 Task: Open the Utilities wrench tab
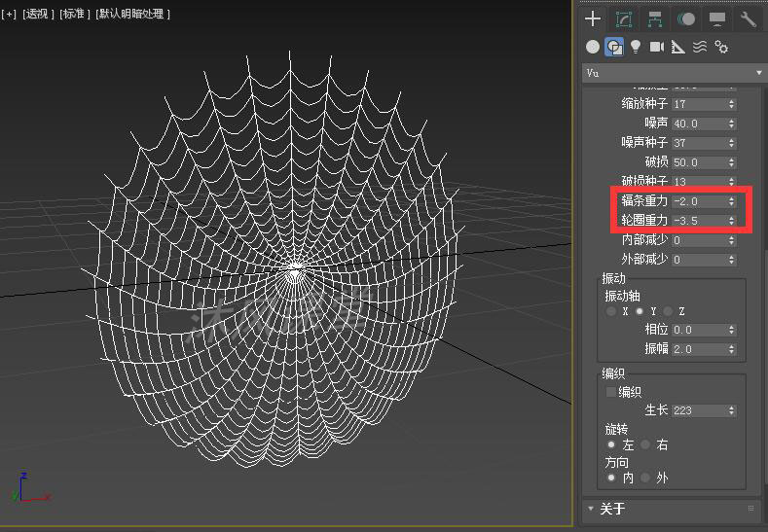click(x=748, y=19)
